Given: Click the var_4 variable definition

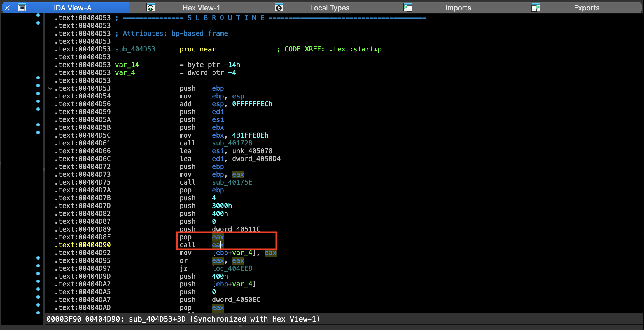Looking at the screenshot, I should [125, 73].
